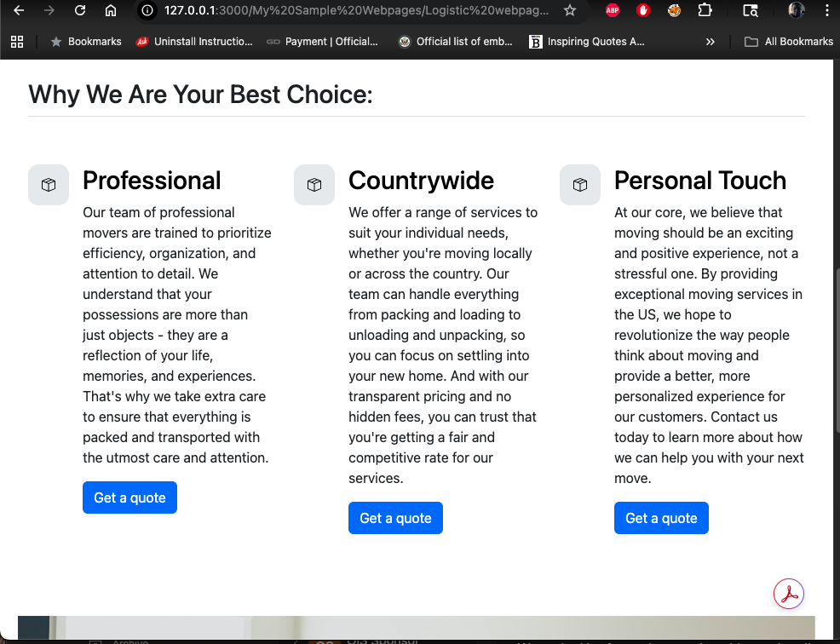Click the browser back arrow

coord(18,11)
